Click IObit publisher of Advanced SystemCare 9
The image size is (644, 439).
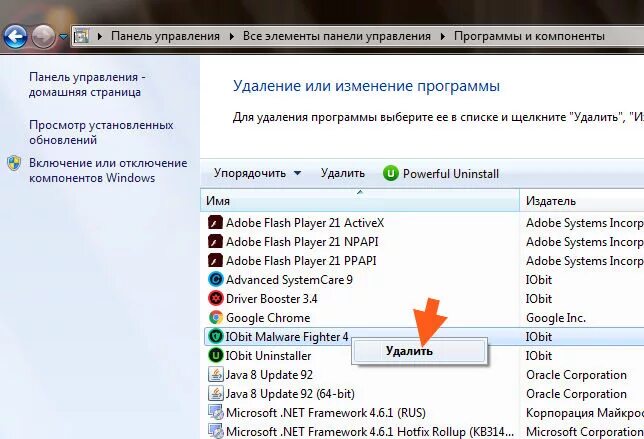[539, 280]
